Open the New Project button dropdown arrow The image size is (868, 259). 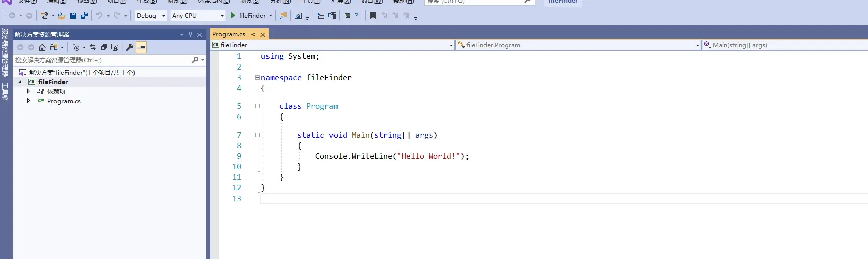click(x=53, y=16)
